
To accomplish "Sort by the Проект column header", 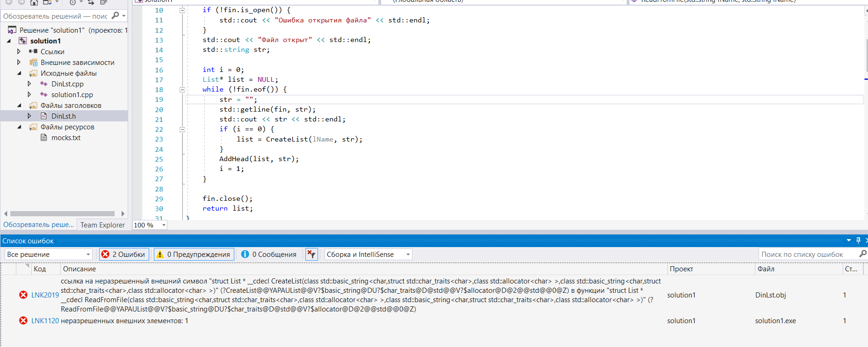I will [x=711, y=269].
